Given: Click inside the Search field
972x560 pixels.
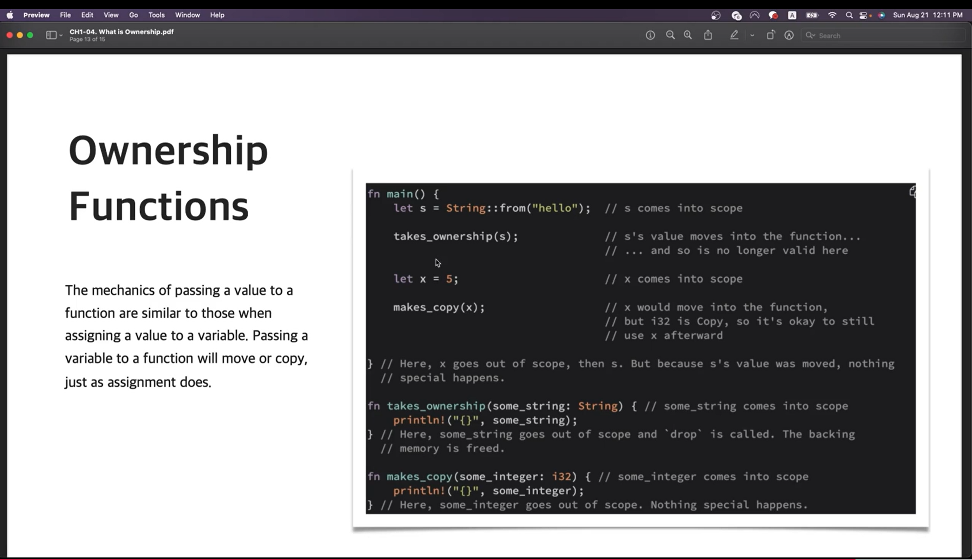Looking at the screenshot, I should click(x=885, y=36).
